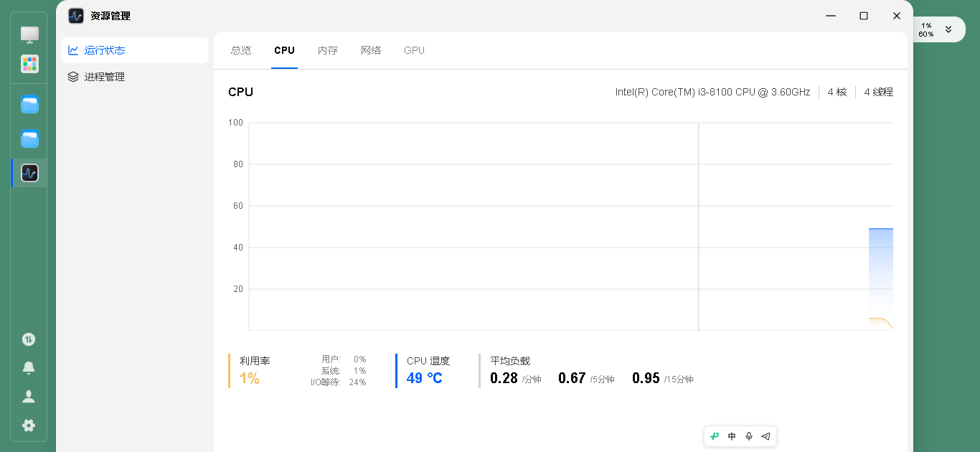Click the first file manager icon in the dock
The image size is (980, 452).
29,105
